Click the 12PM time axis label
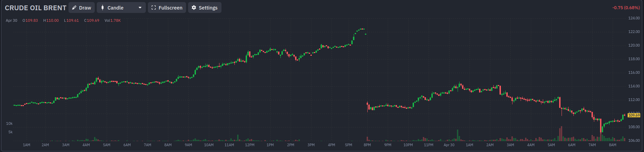This screenshot has width=644, height=152. click(250, 145)
